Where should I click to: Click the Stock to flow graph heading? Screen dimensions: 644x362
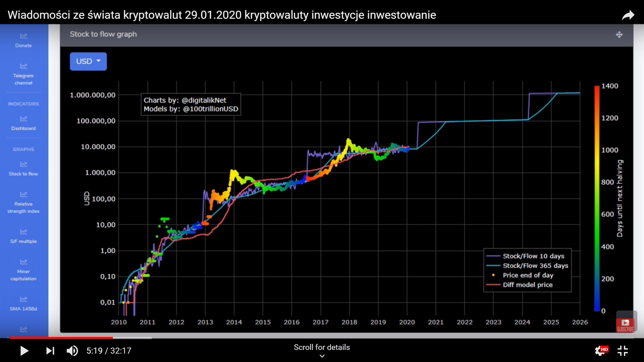(103, 34)
